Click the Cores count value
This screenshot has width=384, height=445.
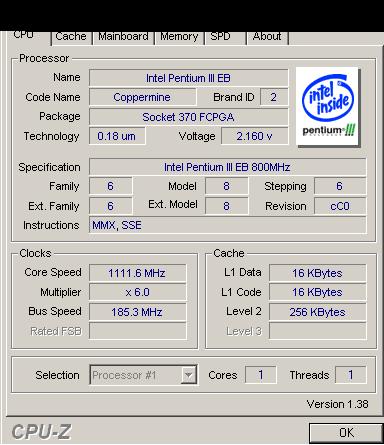coord(261,375)
